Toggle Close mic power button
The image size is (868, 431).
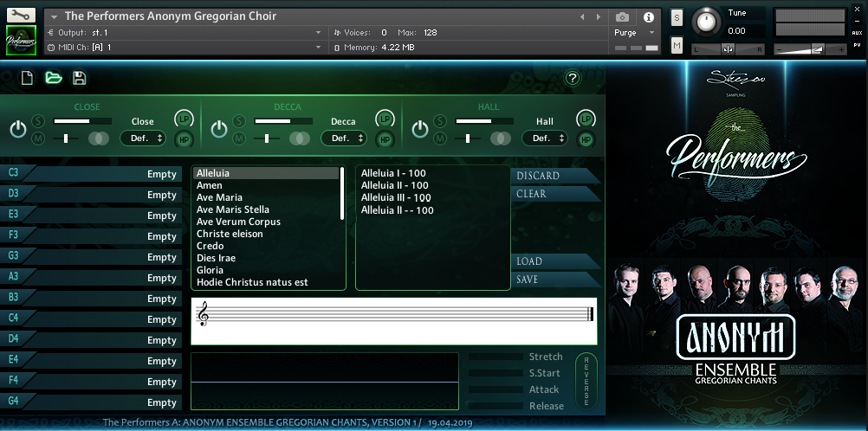[18, 130]
